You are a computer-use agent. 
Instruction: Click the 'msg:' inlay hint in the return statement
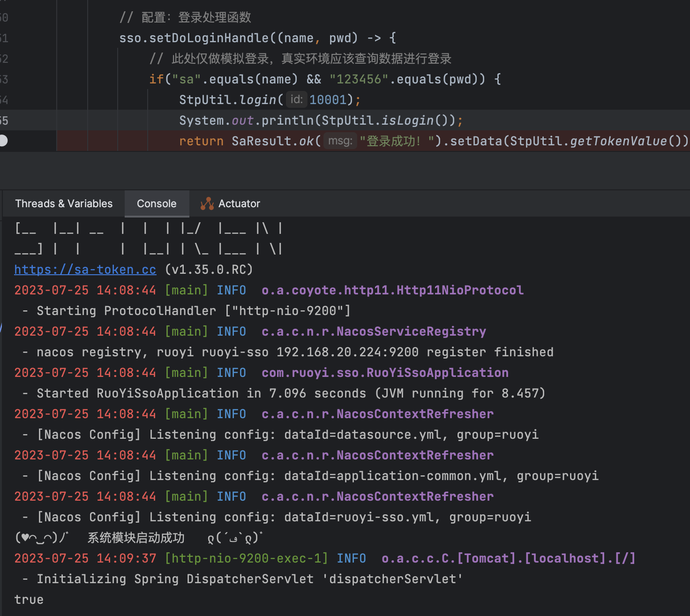tap(340, 141)
